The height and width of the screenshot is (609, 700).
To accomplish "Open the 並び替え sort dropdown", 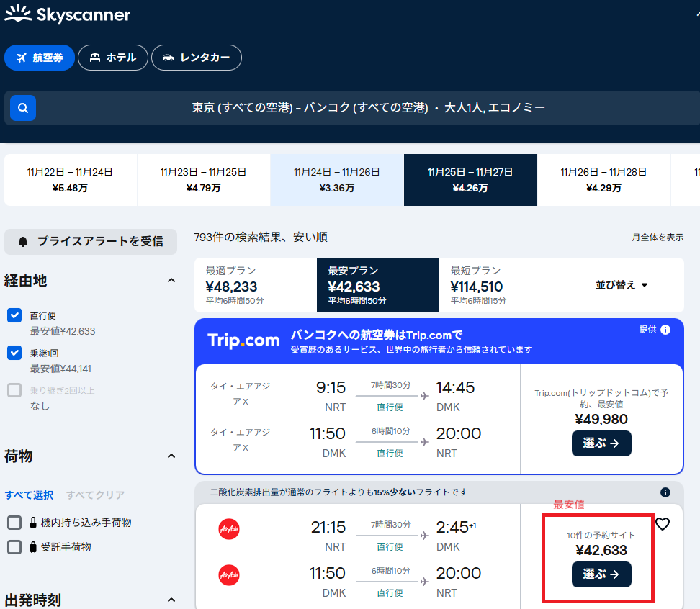I will point(622,285).
